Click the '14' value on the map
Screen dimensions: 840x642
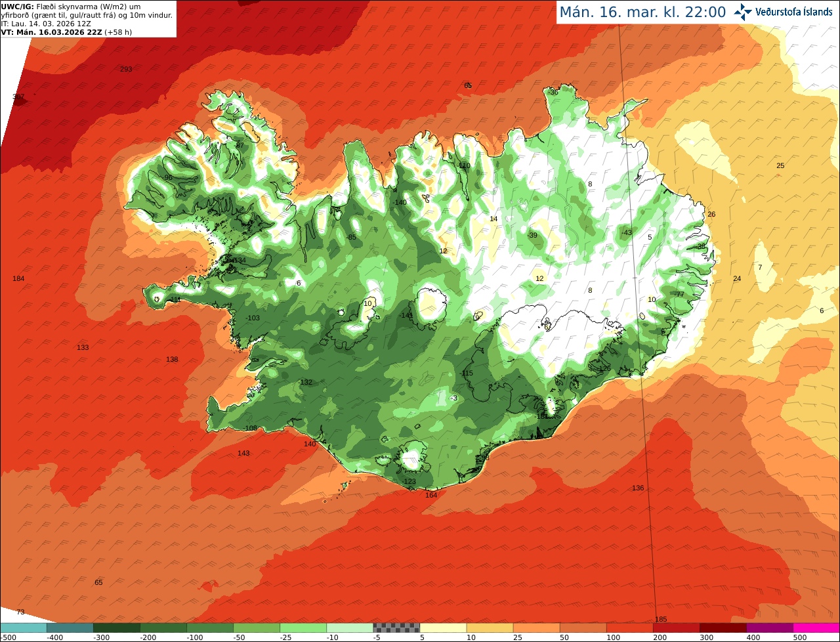pyautogui.click(x=493, y=219)
